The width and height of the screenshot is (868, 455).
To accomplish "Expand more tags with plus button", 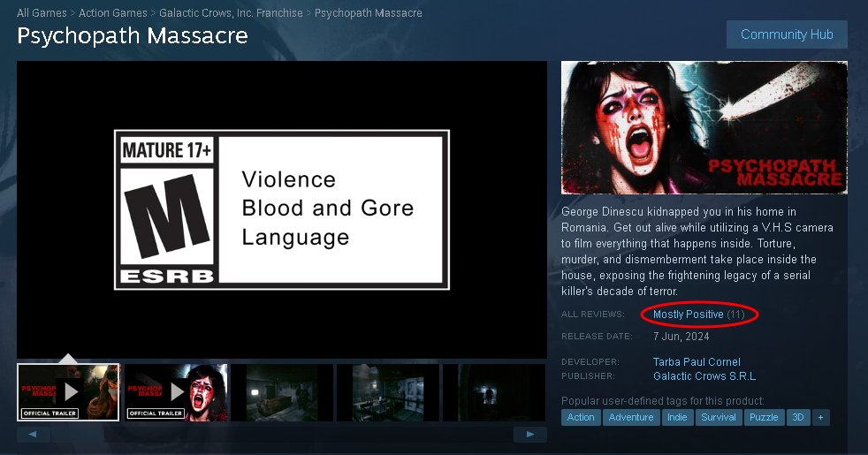I will [821, 417].
